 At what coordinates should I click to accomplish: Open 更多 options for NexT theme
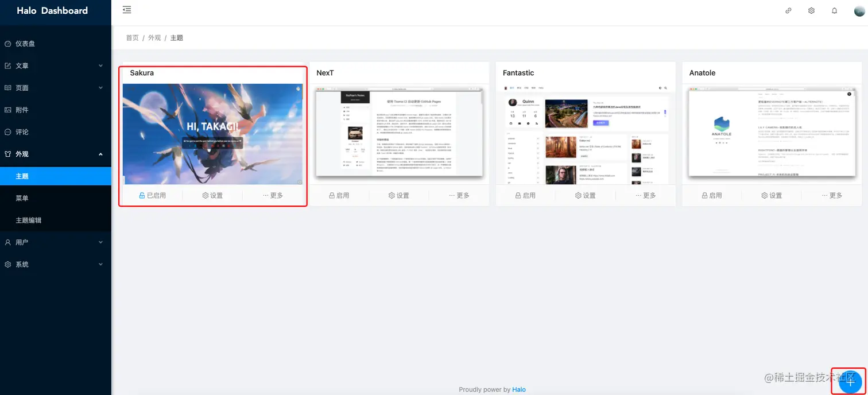pos(459,196)
